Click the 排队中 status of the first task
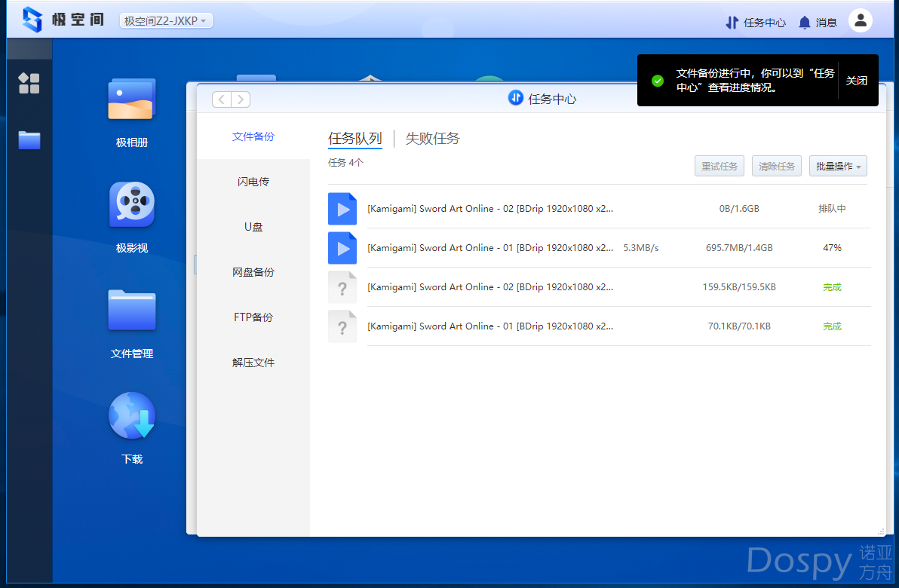899x588 pixels. coord(832,209)
